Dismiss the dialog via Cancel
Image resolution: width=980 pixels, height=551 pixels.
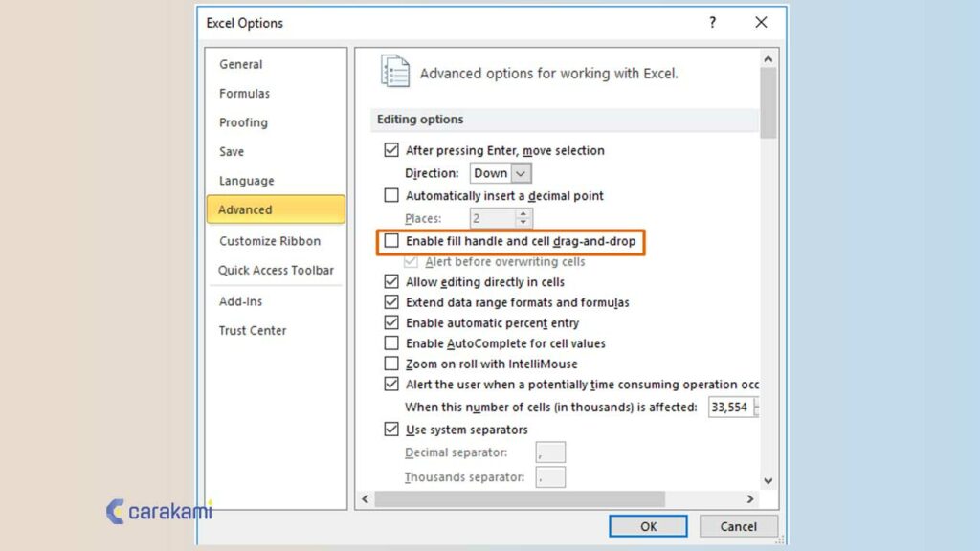(738, 525)
